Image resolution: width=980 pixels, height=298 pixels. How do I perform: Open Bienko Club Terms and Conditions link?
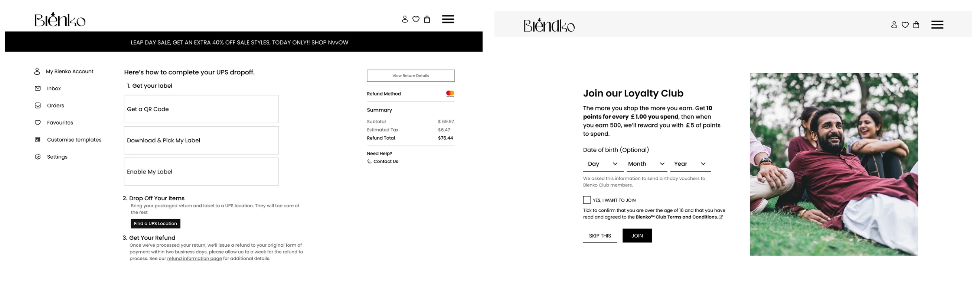(679, 217)
